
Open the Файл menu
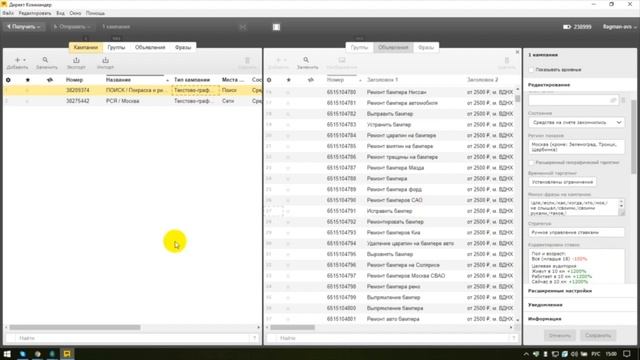pos(8,13)
